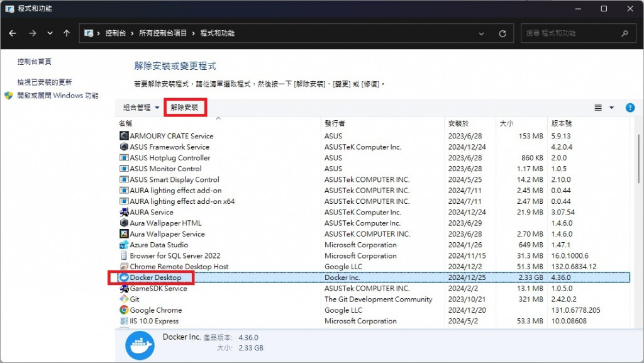644x363 pixels.
Task: Click the ARMOURY CRATE Service icon
Action: tap(124, 135)
